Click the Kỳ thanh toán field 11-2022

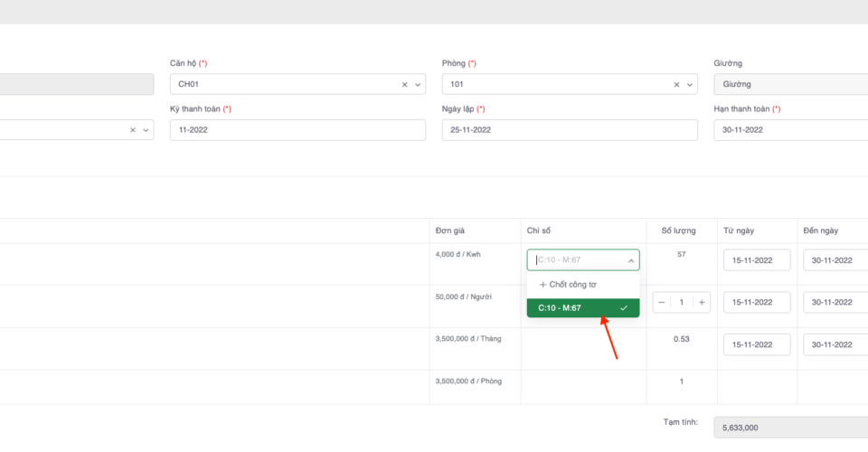pyautogui.click(x=297, y=129)
